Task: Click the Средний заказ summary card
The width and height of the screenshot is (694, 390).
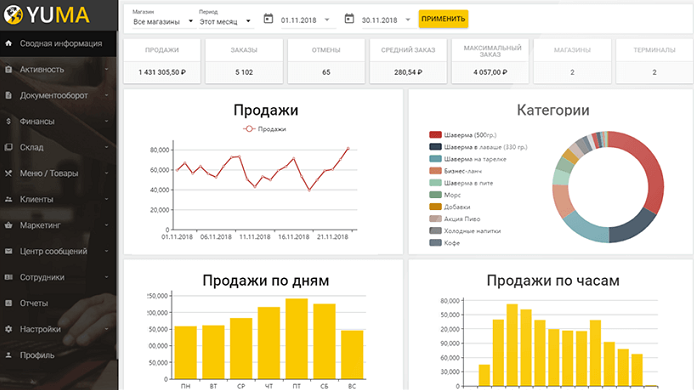Action: [x=408, y=61]
